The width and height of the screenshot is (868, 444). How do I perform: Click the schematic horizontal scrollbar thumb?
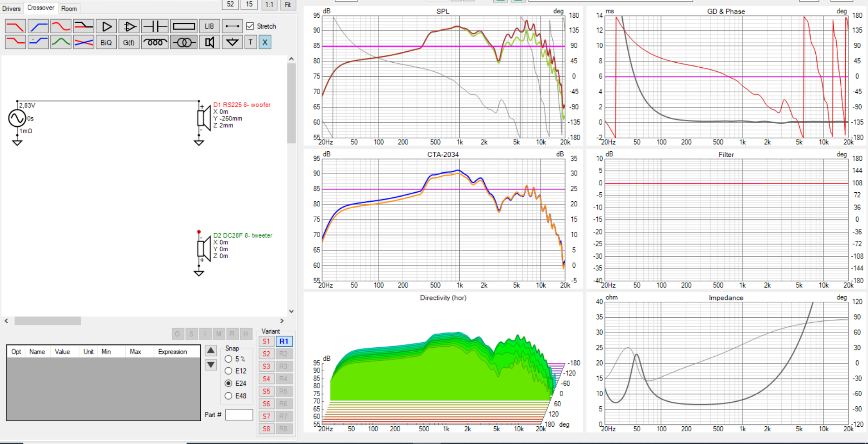48,321
